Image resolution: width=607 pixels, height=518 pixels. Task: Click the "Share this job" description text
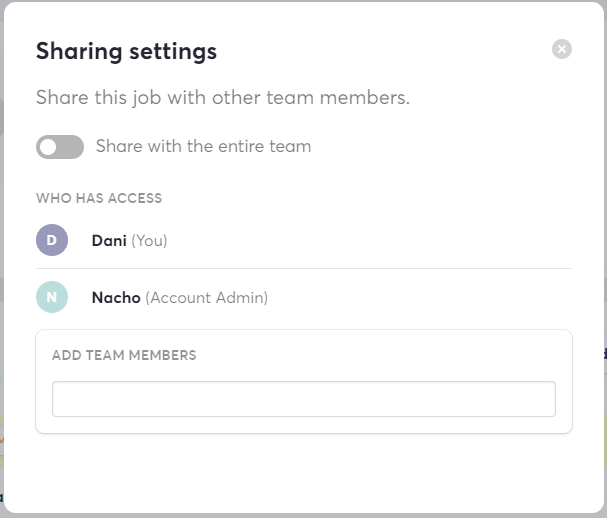[x=223, y=98]
